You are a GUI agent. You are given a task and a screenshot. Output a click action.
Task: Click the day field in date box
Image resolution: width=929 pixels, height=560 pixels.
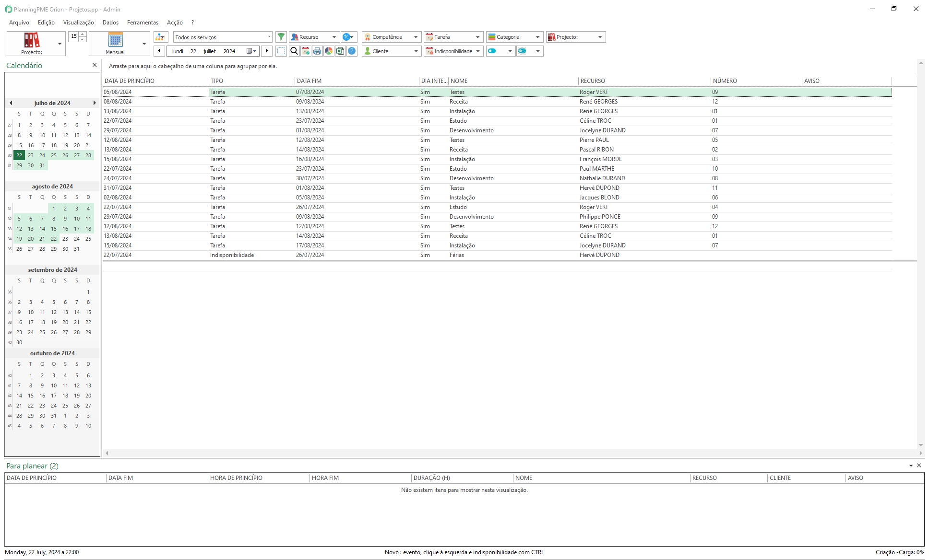pyautogui.click(x=193, y=51)
